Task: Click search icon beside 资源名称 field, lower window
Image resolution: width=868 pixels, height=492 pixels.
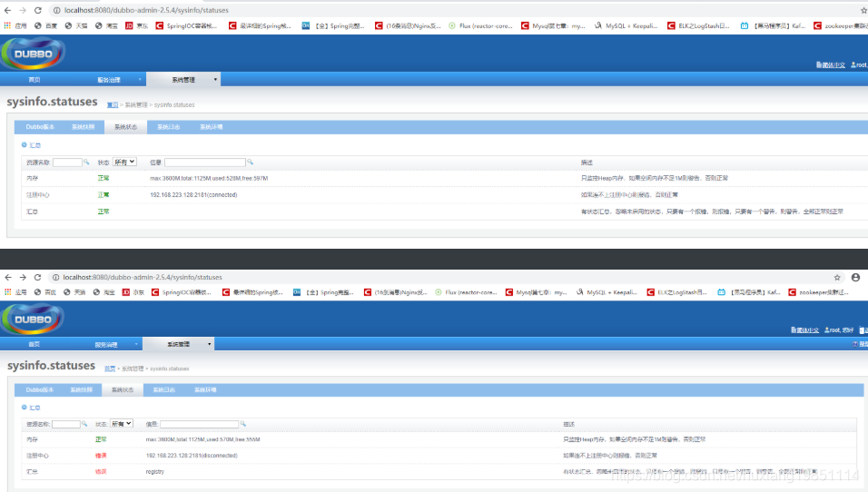Action: (84, 424)
